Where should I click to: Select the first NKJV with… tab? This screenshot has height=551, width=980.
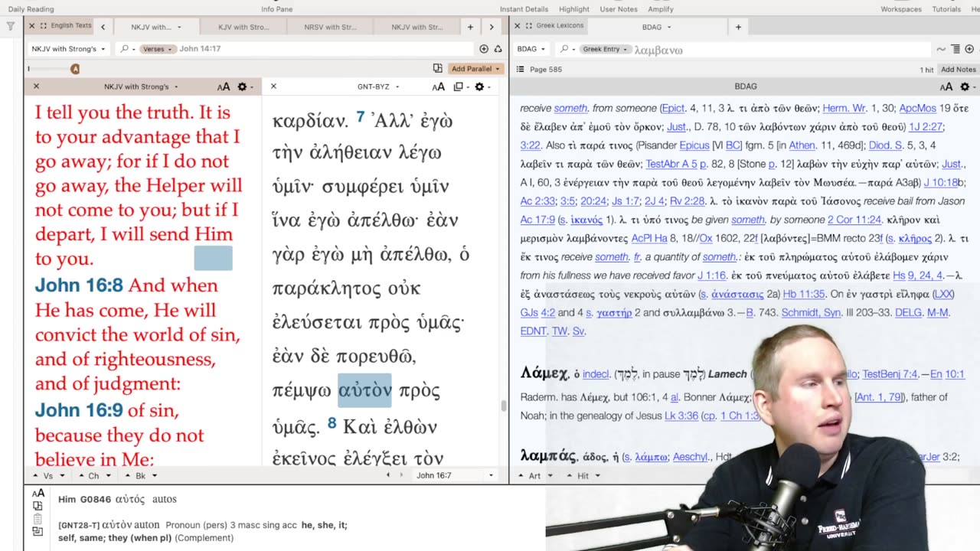pos(156,27)
